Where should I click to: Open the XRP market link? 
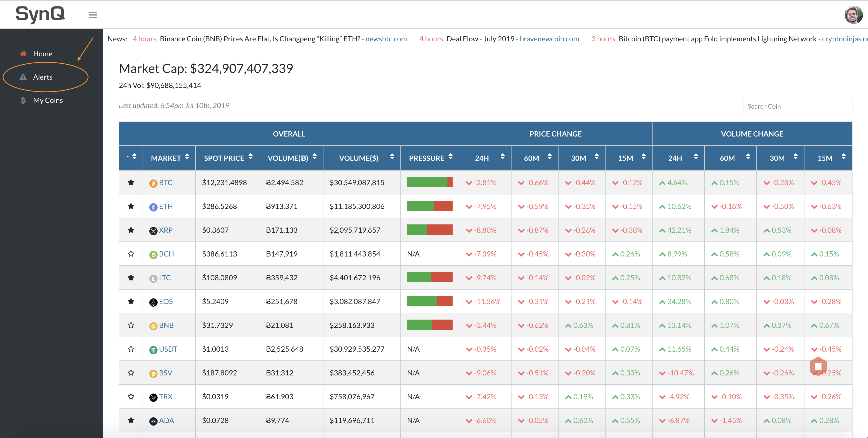coord(166,230)
